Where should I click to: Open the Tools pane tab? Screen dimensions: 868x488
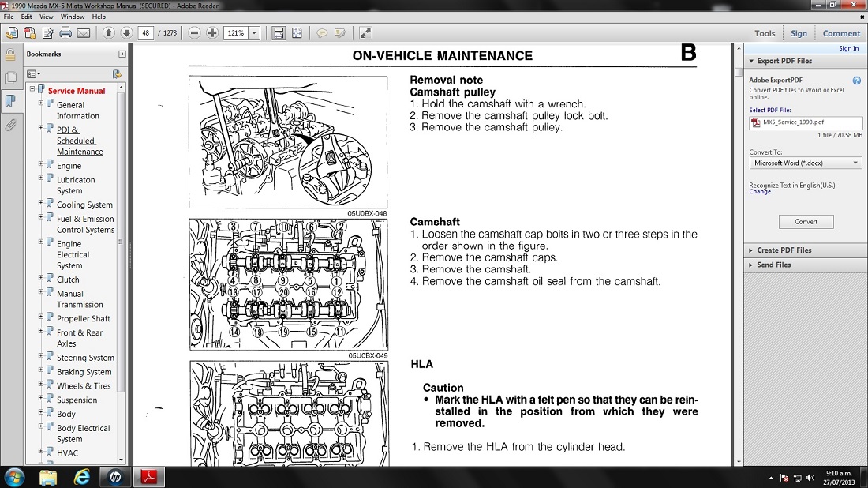click(x=765, y=33)
